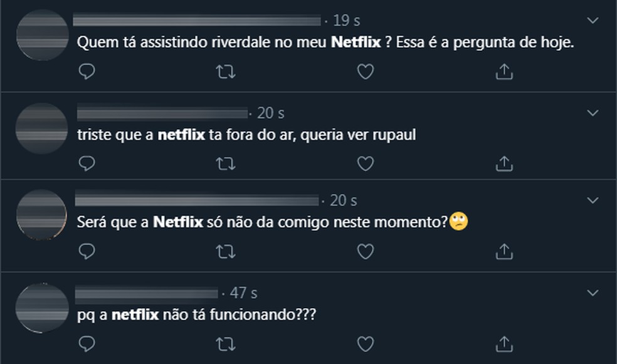Reply to the 'só não da comigo' tweet
This screenshot has height=364, width=617.
tap(88, 251)
